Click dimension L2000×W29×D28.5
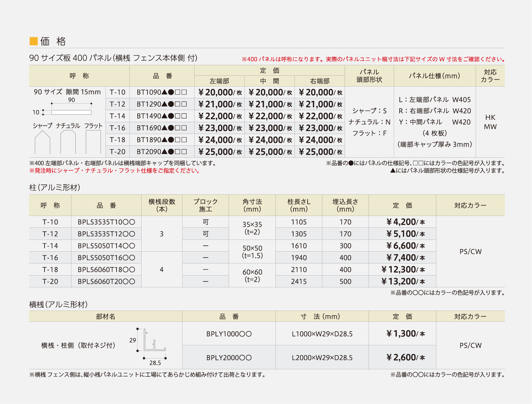532x404 pixels. click(x=322, y=358)
